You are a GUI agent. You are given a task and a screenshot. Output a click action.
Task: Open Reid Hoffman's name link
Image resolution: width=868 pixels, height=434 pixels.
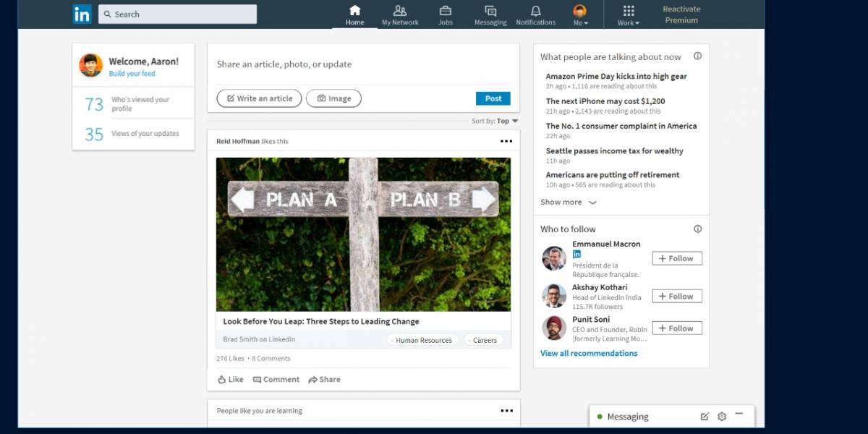238,141
